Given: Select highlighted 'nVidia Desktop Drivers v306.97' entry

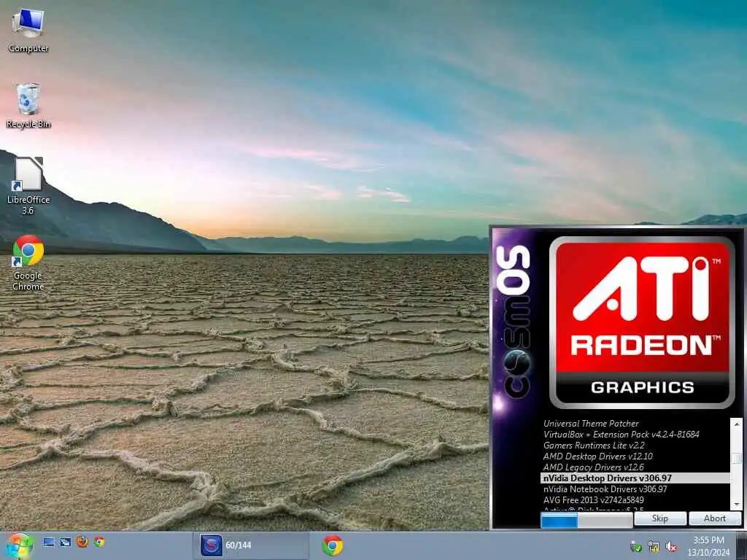Looking at the screenshot, I should pyautogui.click(x=635, y=478).
